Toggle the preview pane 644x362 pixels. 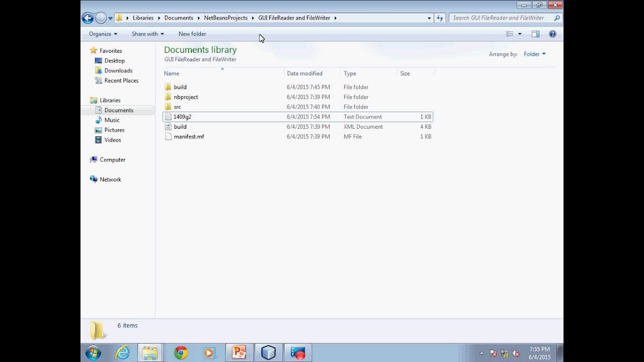(x=535, y=34)
